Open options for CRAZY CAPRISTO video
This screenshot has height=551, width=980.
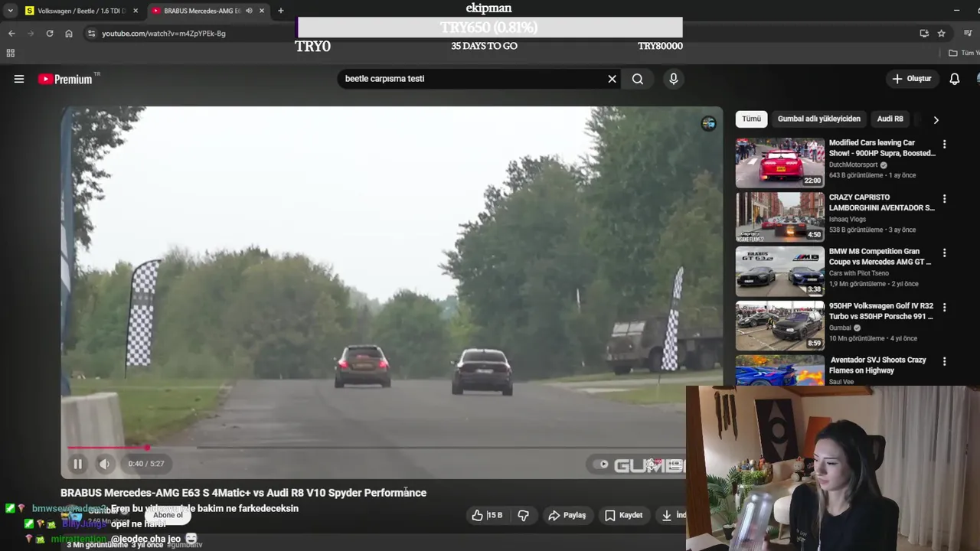pos(944,198)
